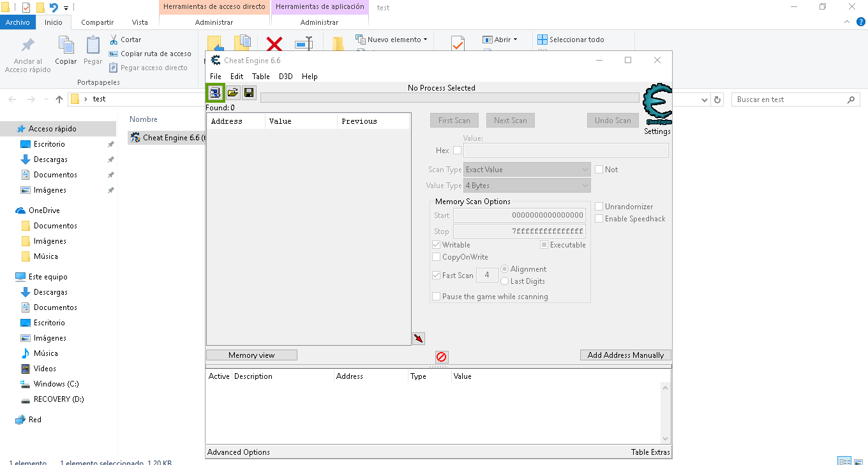Click the Settings label under the logo

(657, 131)
